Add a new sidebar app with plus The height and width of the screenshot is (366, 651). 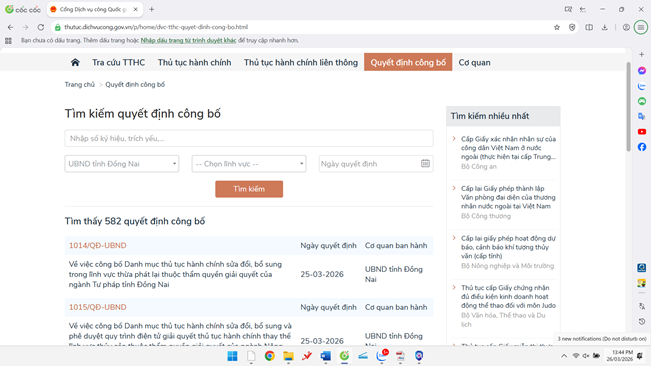point(642,54)
